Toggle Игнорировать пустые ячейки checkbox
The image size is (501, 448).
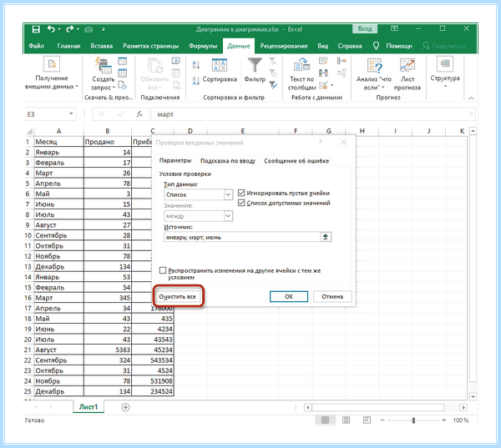tap(241, 193)
